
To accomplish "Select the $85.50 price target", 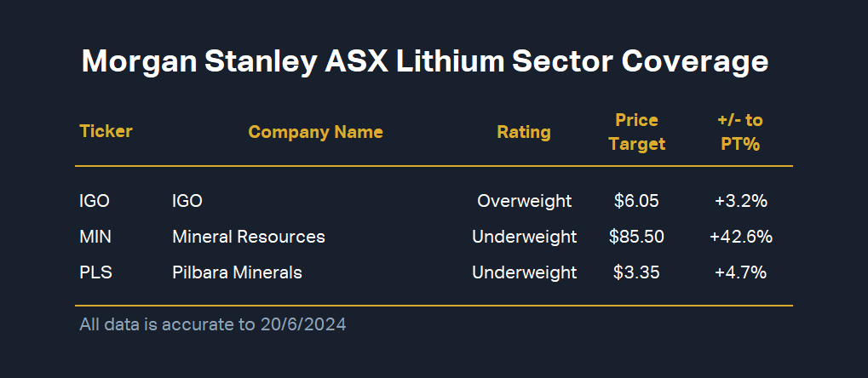I will 636,237.
